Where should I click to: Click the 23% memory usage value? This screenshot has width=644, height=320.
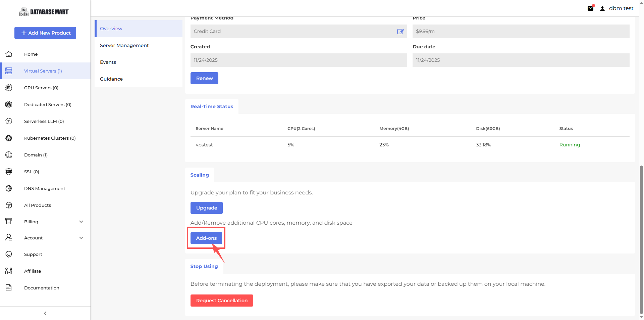pos(384,145)
